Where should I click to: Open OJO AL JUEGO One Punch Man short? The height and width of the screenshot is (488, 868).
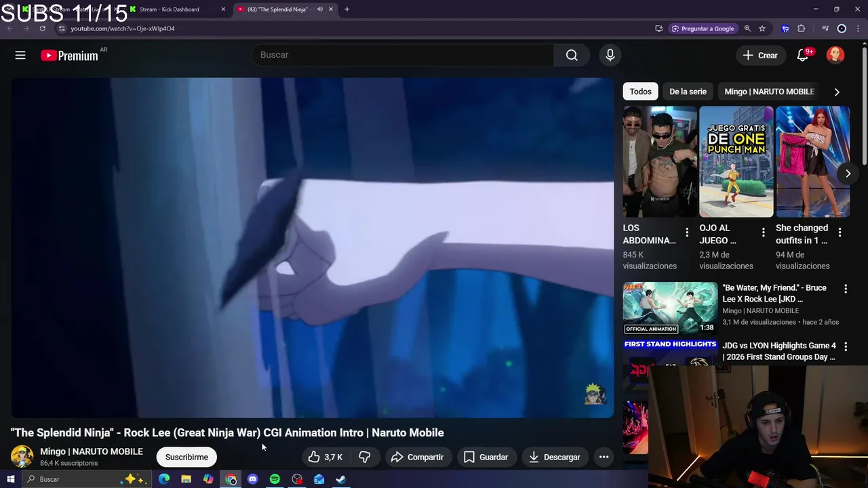click(x=736, y=161)
